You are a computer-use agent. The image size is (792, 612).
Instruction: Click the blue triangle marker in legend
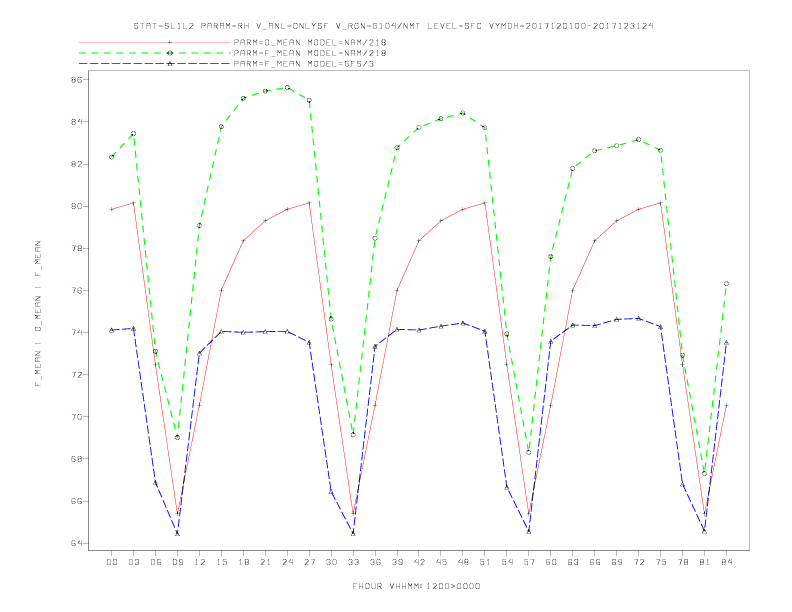(x=170, y=64)
